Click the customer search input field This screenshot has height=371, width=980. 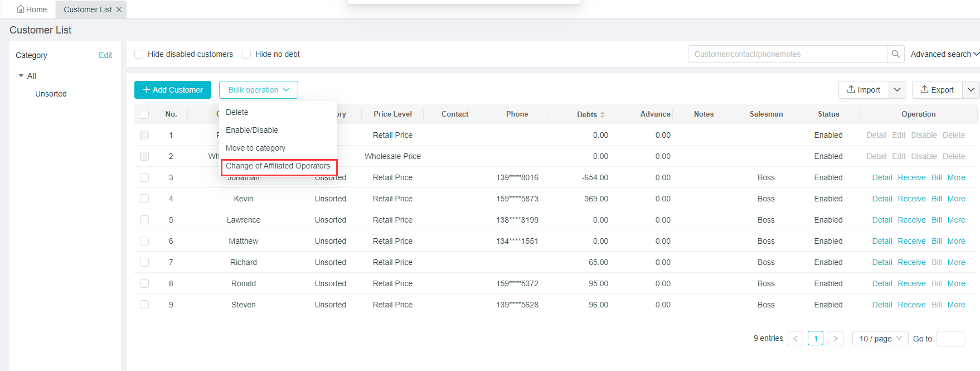tap(787, 54)
